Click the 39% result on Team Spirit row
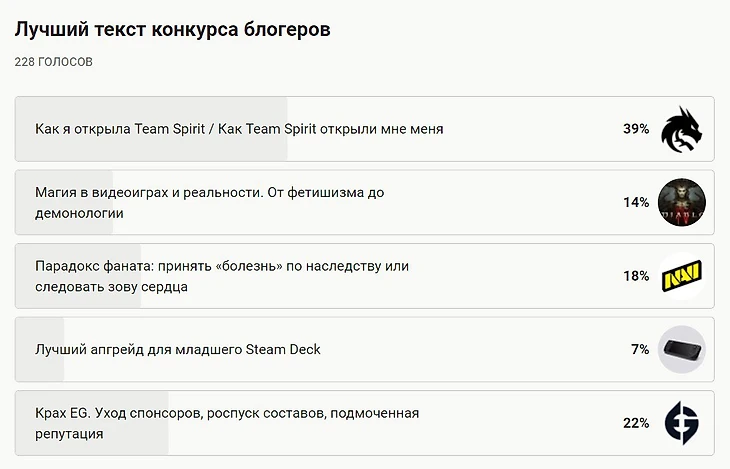Viewport: 730px width, 469px height. click(x=636, y=129)
